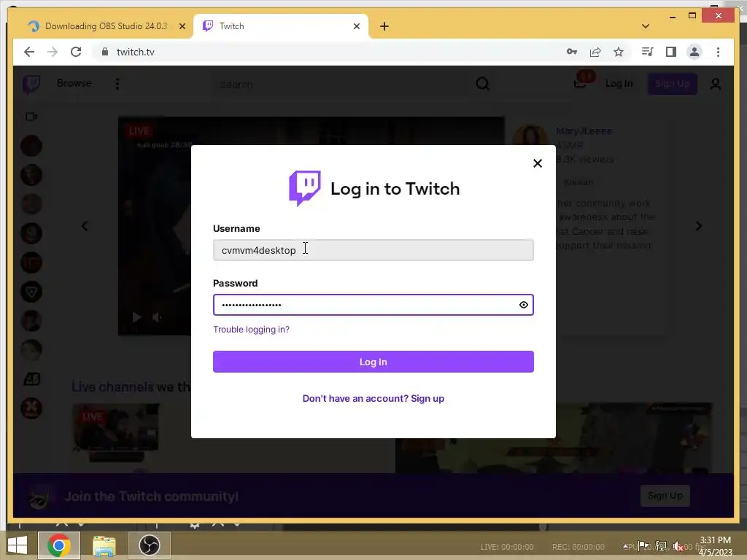Click the twitch.tv address bar
This screenshot has height=560, width=747.
pyautogui.click(x=329, y=52)
